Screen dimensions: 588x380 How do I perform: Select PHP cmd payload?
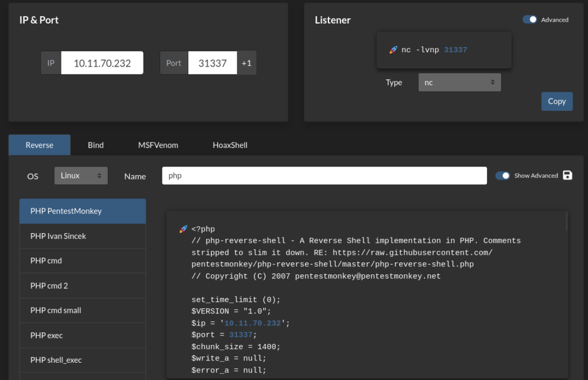83,261
